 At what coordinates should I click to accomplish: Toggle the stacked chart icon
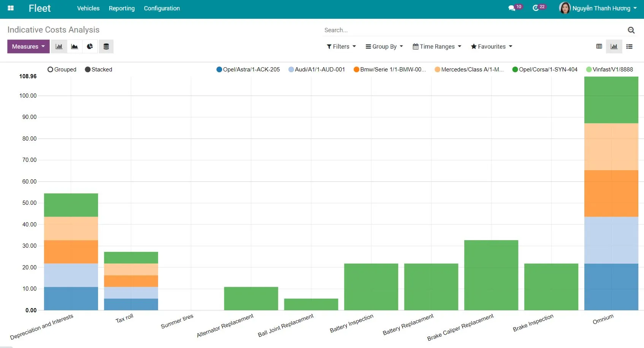click(x=106, y=46)
